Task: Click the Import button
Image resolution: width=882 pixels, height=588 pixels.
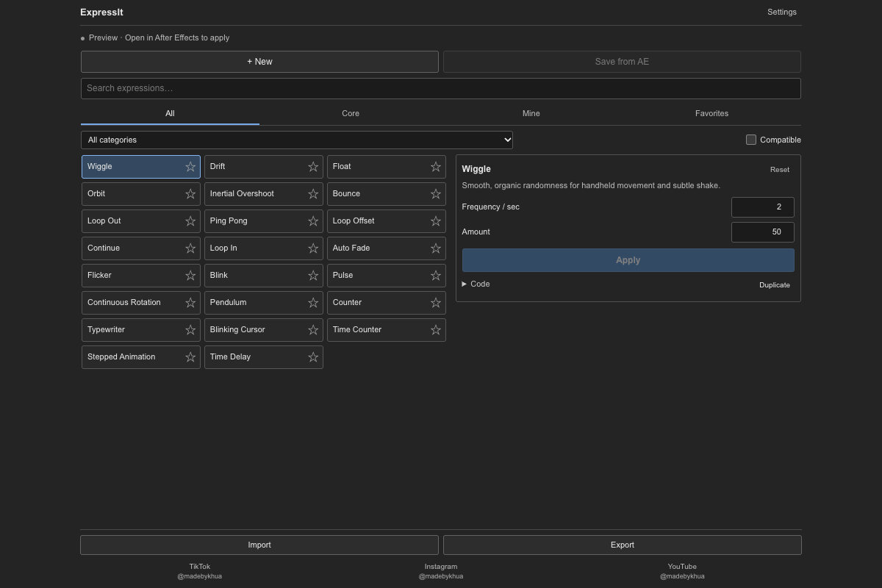Action: 259,545
